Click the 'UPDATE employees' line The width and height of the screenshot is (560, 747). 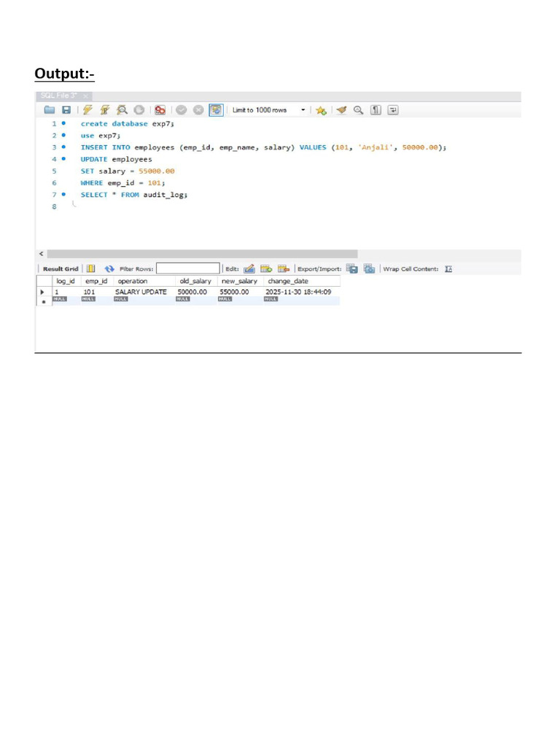coord(116,160)
